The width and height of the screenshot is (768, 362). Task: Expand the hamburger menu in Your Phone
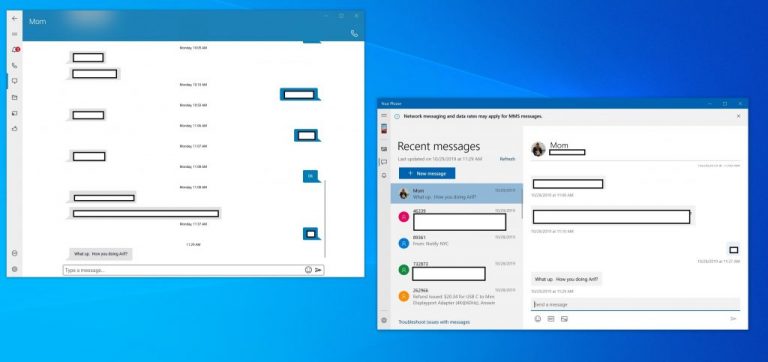tap(384, 116)
